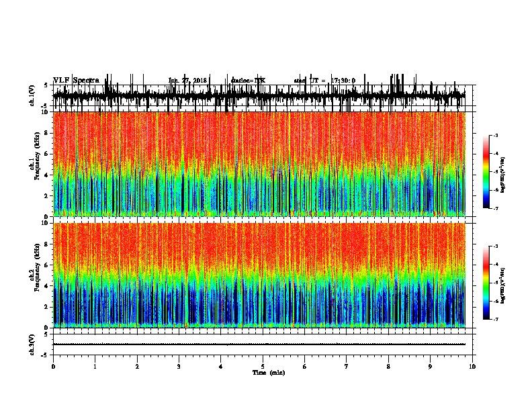532x411 pixels.
Task: Click time-axis tick label '7'
Action: (347, 367)
